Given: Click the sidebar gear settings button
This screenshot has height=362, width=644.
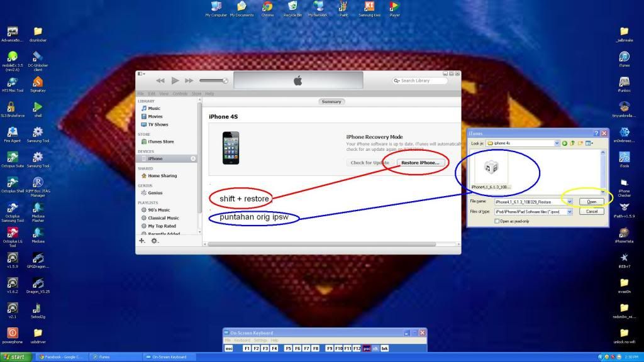Looking at the screenshot, I should point(155,241).
